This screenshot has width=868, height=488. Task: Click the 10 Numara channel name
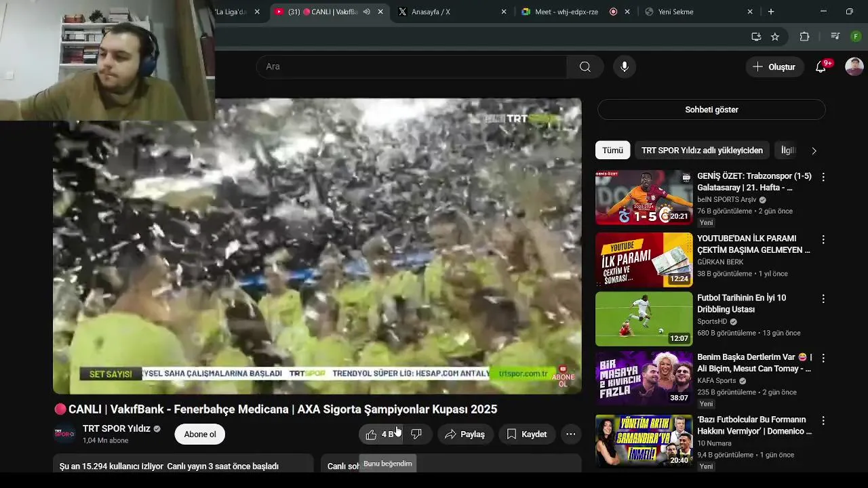[x=714, y=443]
